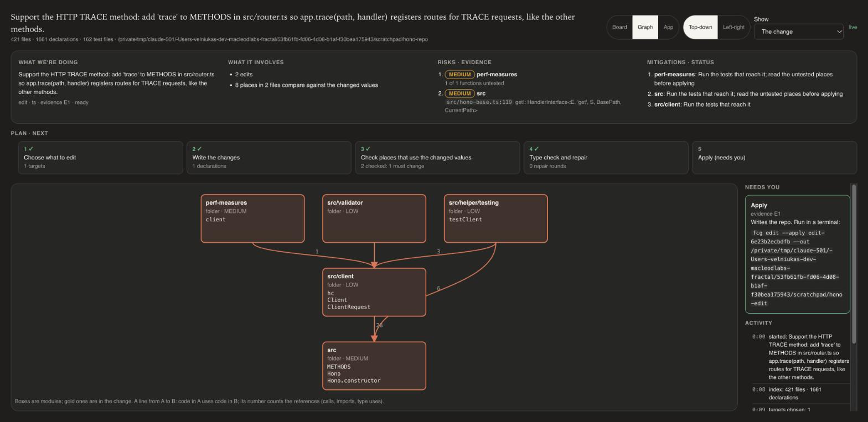
Task: Click the MEDIUM badge for perf-measures risk
Action: (459, 75)
